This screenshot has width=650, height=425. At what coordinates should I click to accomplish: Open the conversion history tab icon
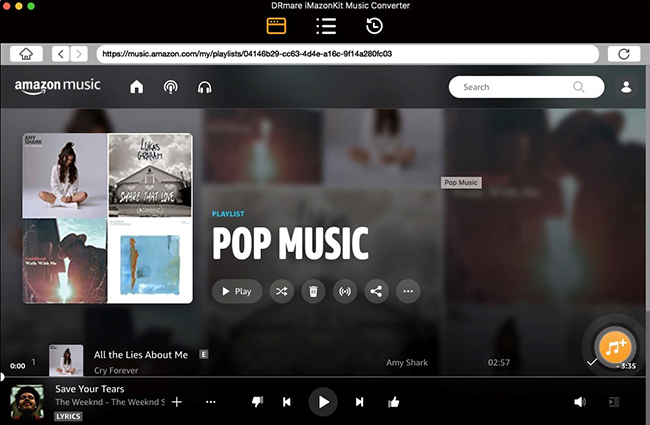point(374,26)
